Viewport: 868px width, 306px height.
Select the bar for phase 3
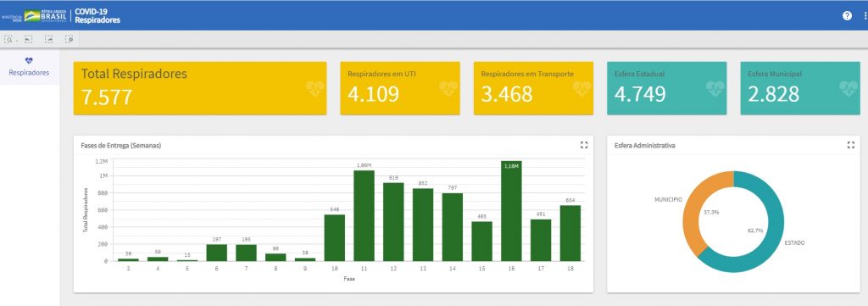pyautogui.click(x=128, y=259)
